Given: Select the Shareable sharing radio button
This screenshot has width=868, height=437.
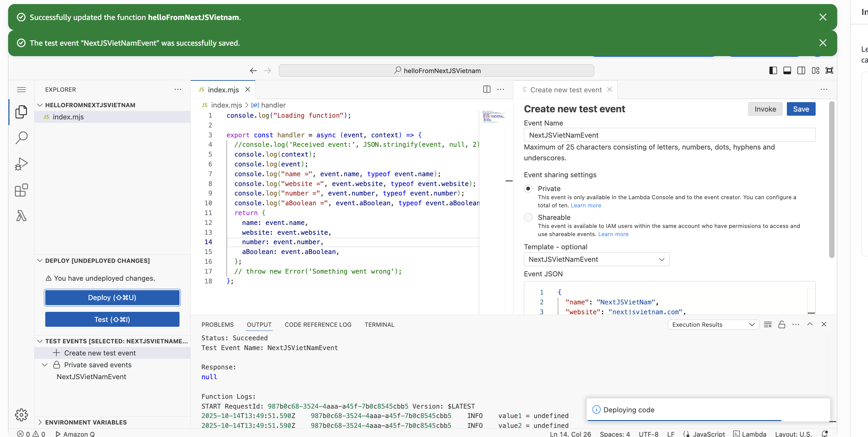Looking at the screenshot, I should point(528,217).
